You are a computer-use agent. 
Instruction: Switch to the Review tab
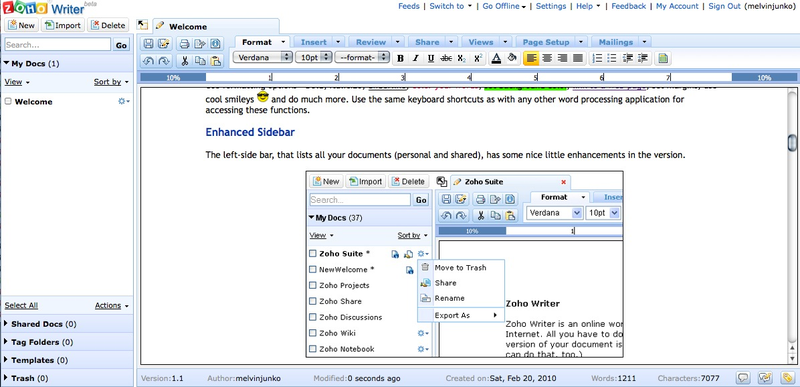coord(371,42)
